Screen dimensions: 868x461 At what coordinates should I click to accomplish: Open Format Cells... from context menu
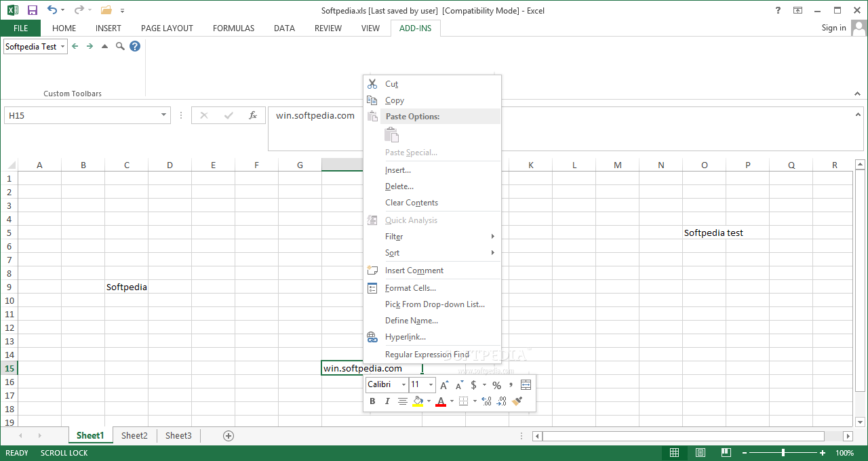(433, 288)
